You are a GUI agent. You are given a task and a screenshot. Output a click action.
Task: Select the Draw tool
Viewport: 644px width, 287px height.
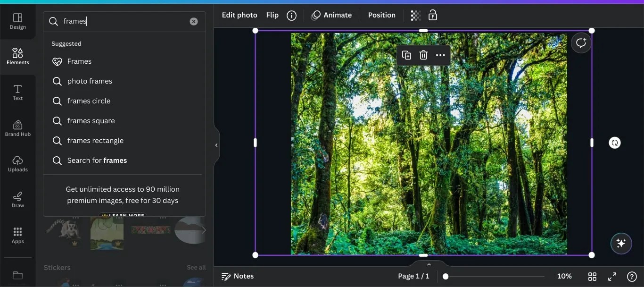coord(17,199)
